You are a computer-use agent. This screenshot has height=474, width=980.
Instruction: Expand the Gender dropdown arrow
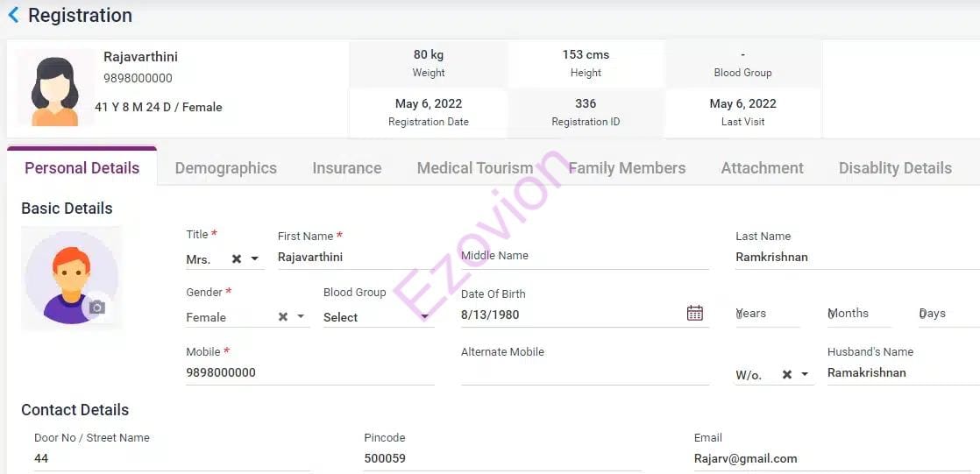301,317
